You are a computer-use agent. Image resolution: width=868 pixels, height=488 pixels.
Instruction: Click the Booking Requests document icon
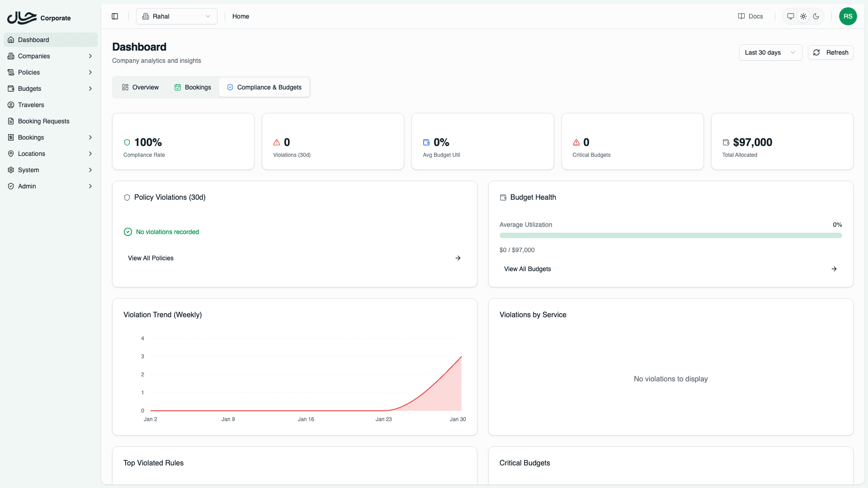coord(11,121)
